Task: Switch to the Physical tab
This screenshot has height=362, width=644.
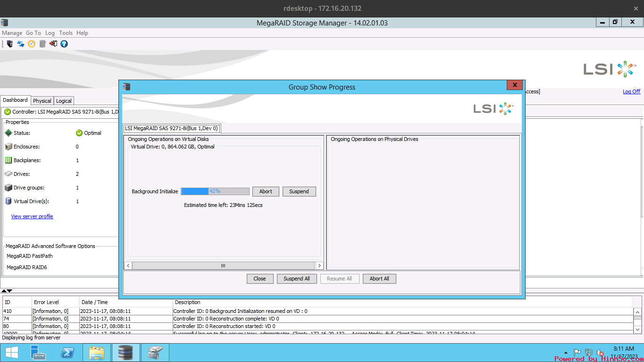Action: pyautogui.click(x=42, y=101)
